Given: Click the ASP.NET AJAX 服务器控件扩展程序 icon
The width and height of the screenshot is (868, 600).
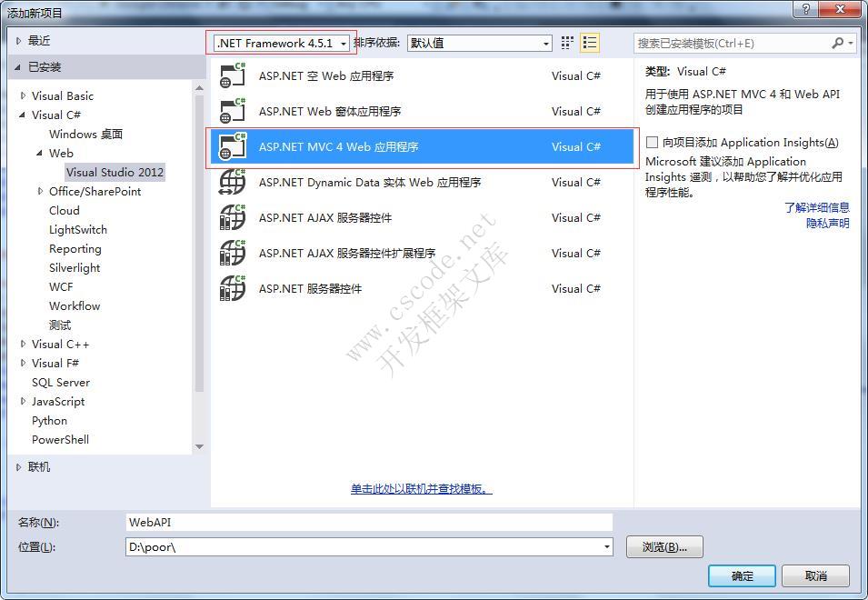Looking at the screenshot, I should 233,253.
